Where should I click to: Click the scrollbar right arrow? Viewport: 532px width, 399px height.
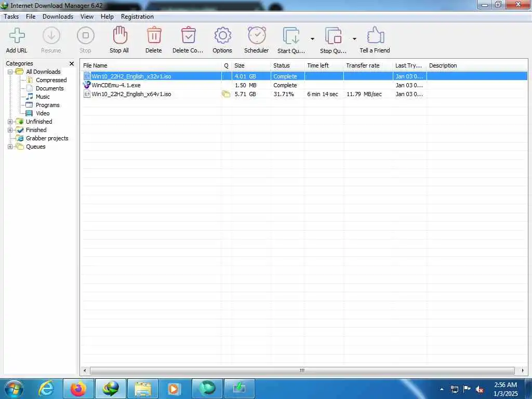(x=523, y=370)
